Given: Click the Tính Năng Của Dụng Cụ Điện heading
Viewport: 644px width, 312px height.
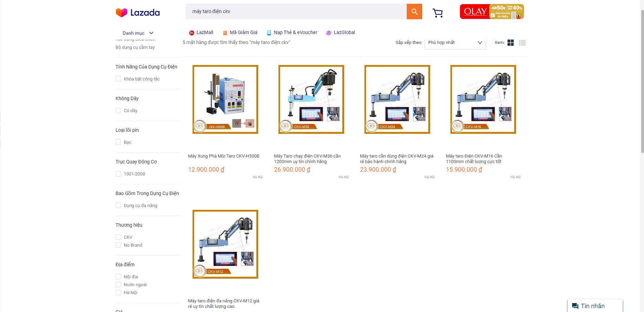Looking at the screenshot, I should pos(146,67).
